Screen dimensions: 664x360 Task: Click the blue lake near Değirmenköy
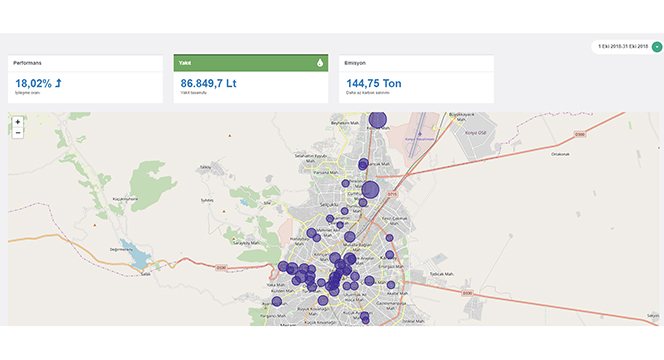coord(136,254)
